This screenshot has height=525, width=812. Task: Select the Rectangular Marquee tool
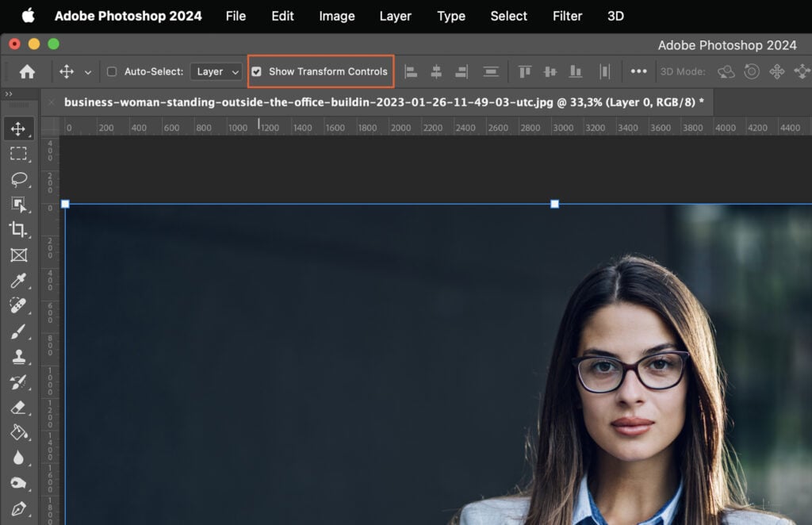click(x=19, y=154)
